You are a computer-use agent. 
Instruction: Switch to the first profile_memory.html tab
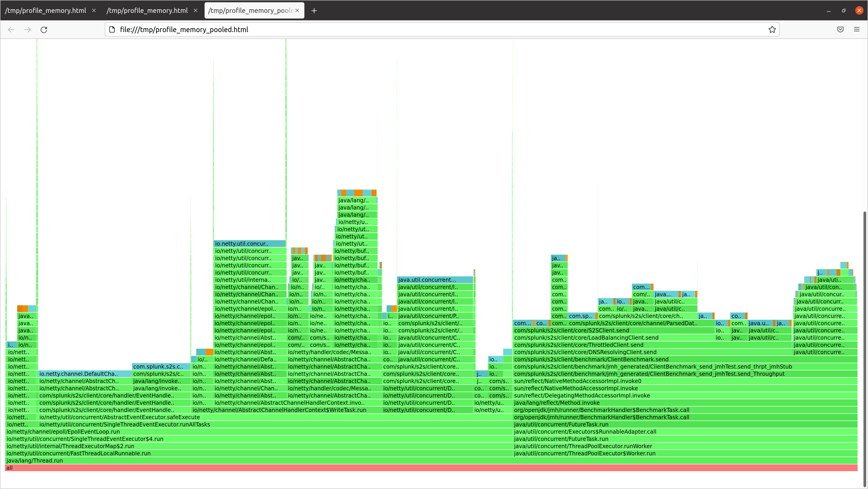click(45, 10)
